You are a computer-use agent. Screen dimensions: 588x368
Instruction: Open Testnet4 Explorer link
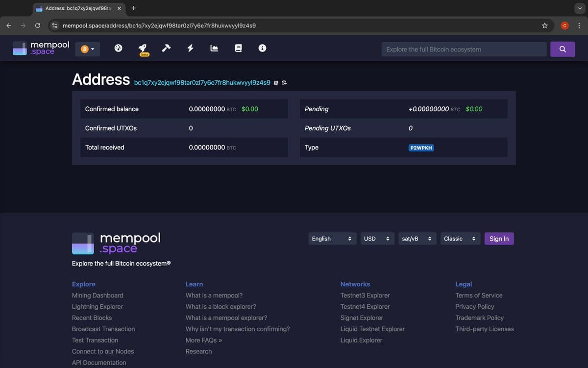365,307
